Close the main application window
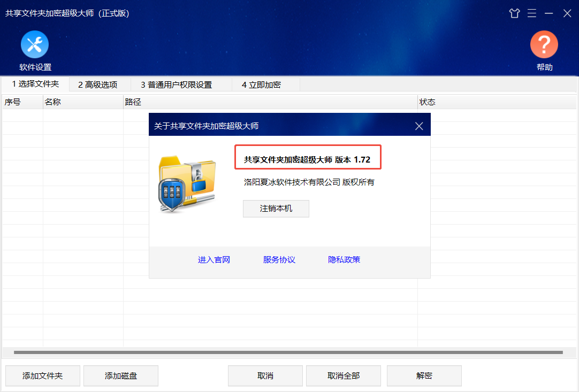Viewport: 579px width, 392px height. click(x=567, y=13)
